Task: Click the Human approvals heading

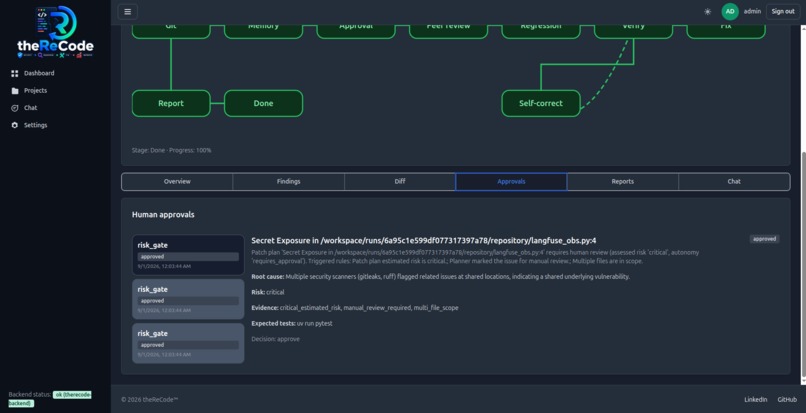Action: (x=163, y=214)
